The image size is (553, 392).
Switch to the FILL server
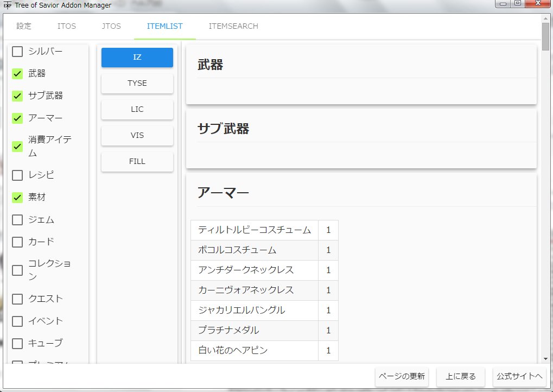pos(137,161)
